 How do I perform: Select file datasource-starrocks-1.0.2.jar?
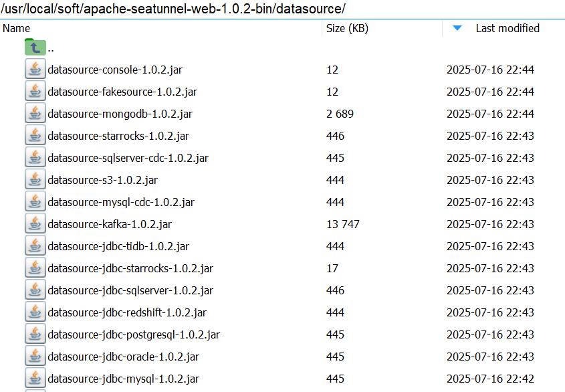(x=118, y=136)
